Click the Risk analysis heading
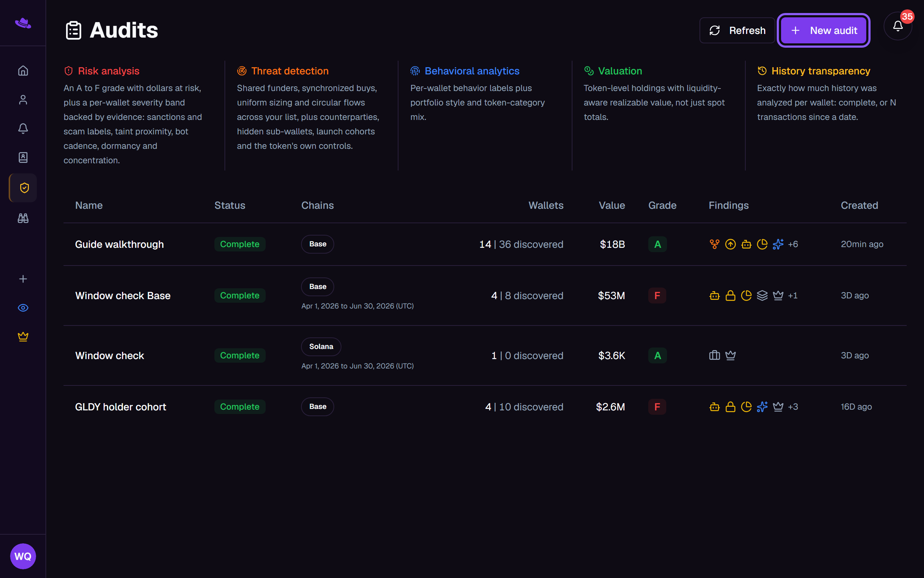924x578 pixels. 109,71
